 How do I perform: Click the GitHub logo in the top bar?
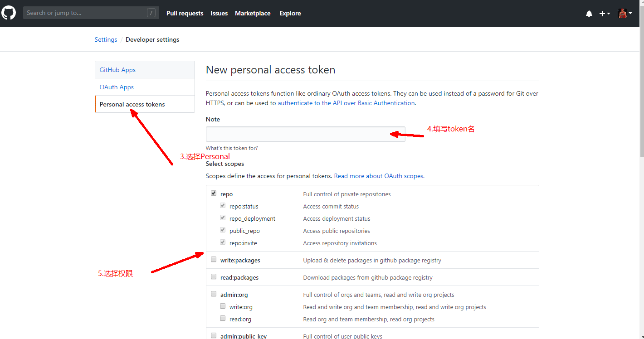[8, 12]
